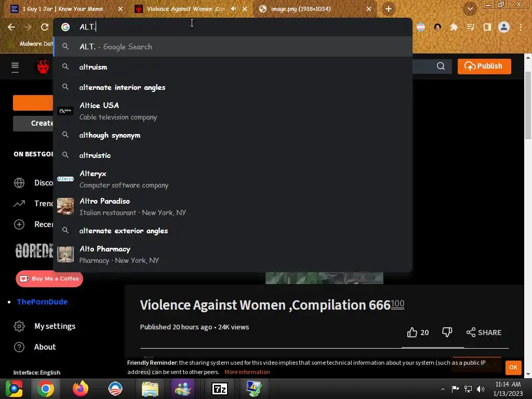Screen dimensions: 532x399
Task: Open the media controls playlist icon
Action: pos(470,27)
